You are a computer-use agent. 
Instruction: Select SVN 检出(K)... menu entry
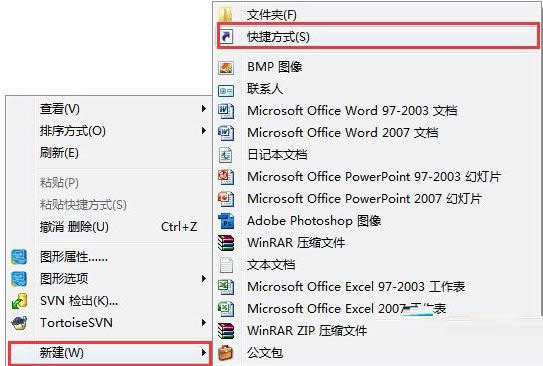(x=79, y=301)
